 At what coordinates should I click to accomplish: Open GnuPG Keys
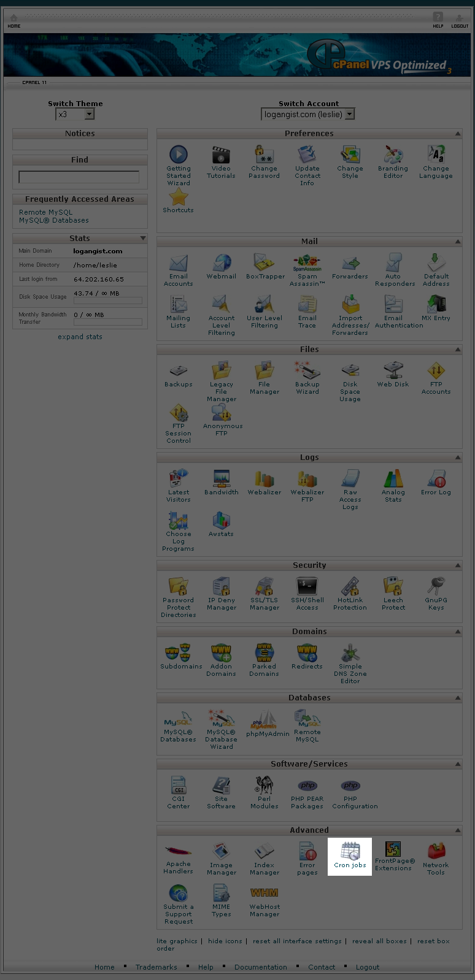pos(436,594)
